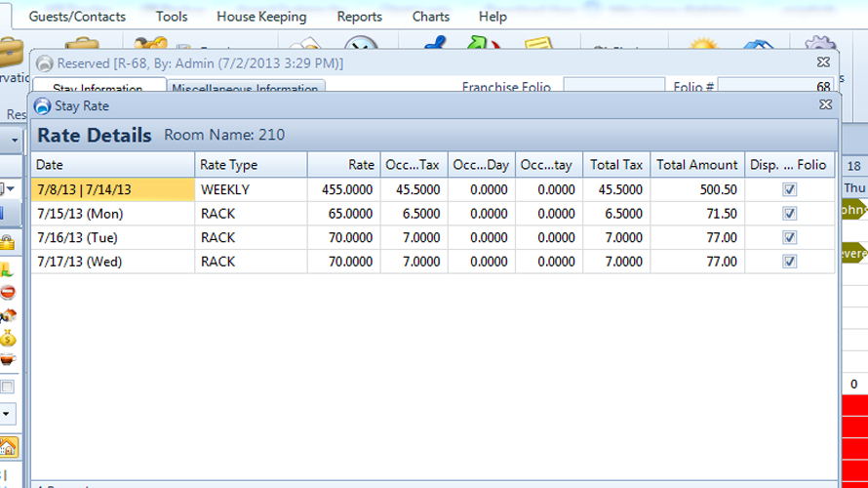Click the Stay Rate dialog title icon
The width and height of the screenshot is (868, 488).
click(x=42, y=105)
